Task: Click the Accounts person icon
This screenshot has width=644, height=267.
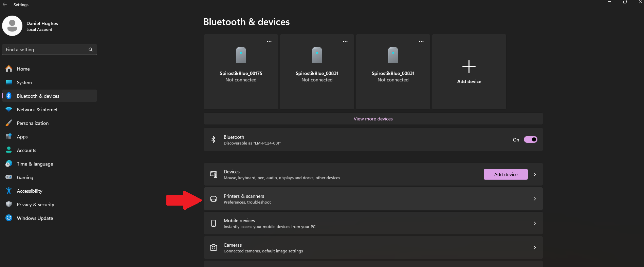Action: pos(9,150)
